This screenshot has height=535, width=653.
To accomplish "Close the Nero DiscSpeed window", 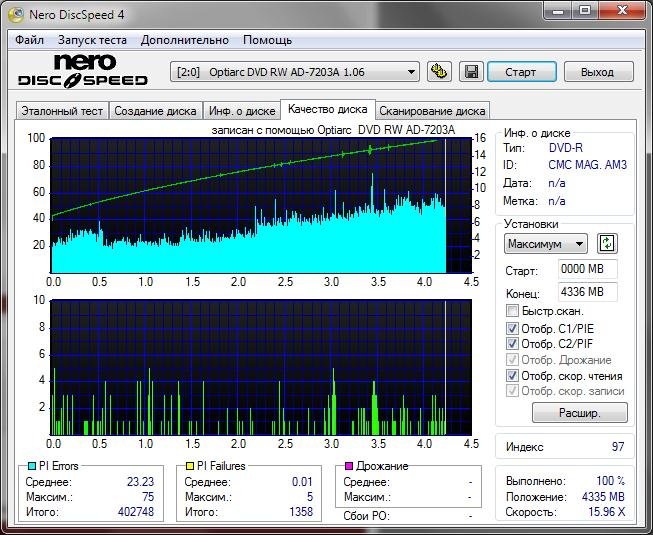I will click(622, 10).
